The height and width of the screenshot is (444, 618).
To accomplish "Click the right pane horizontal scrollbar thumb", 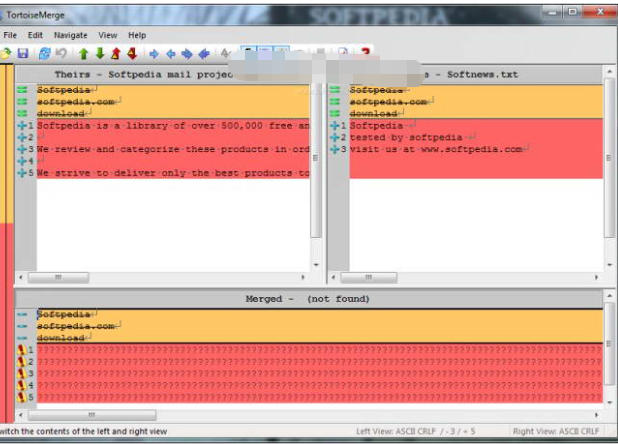I will 369,277.
